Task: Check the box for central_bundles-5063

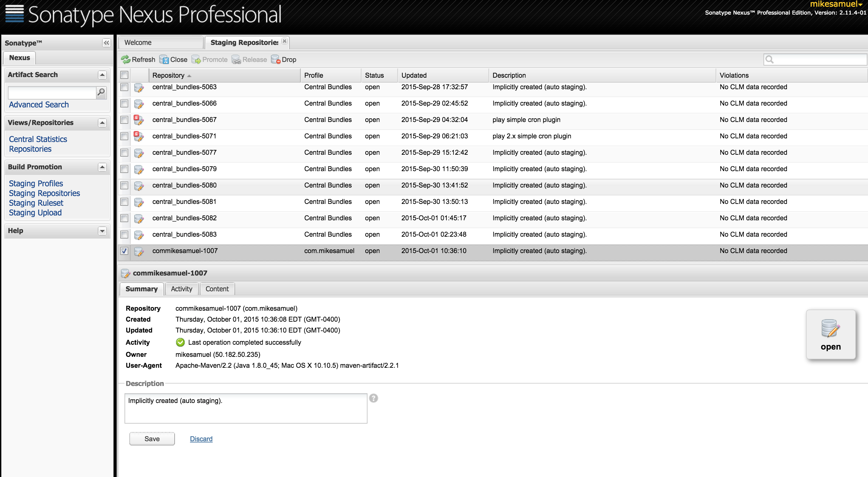Action: pyautogui.click(x=124, y=87)
